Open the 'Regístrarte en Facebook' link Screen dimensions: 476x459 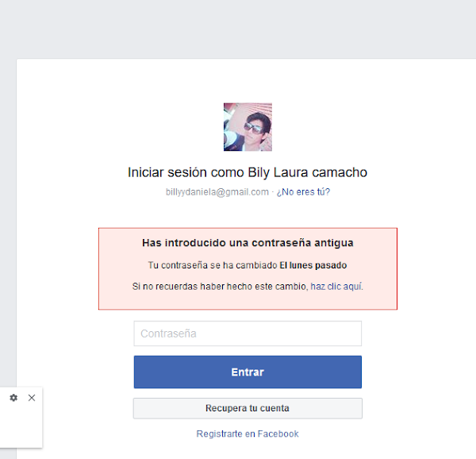point(248,434)
